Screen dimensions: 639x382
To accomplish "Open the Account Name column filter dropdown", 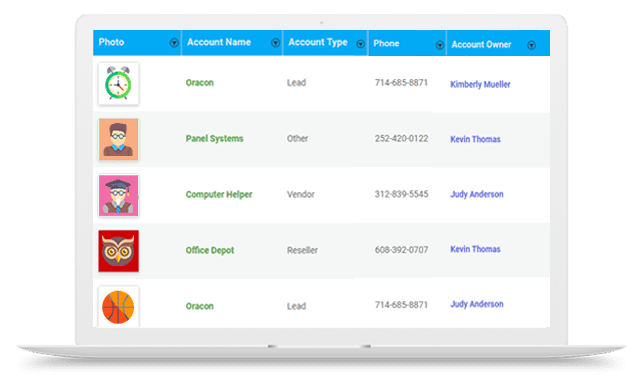I will [x=275, y=43].
